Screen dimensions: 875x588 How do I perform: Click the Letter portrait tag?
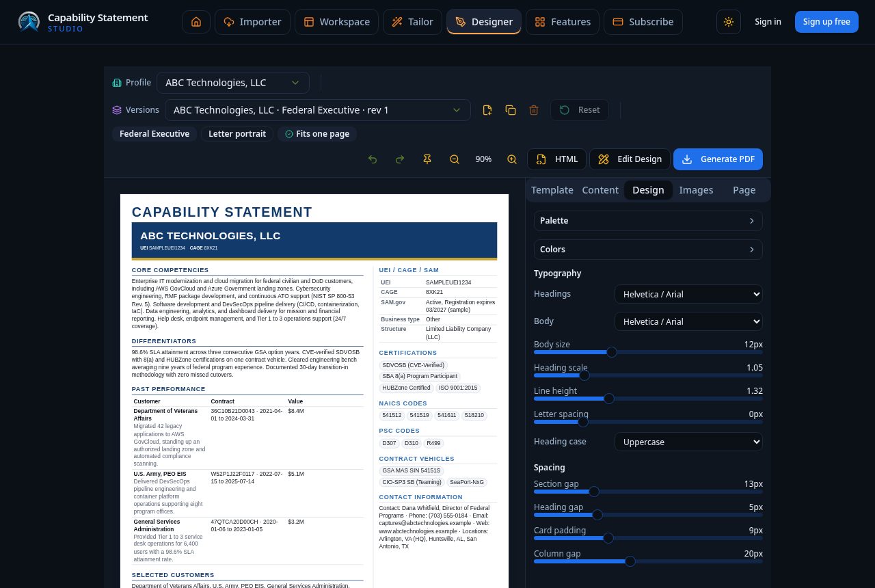coord(237,134)
